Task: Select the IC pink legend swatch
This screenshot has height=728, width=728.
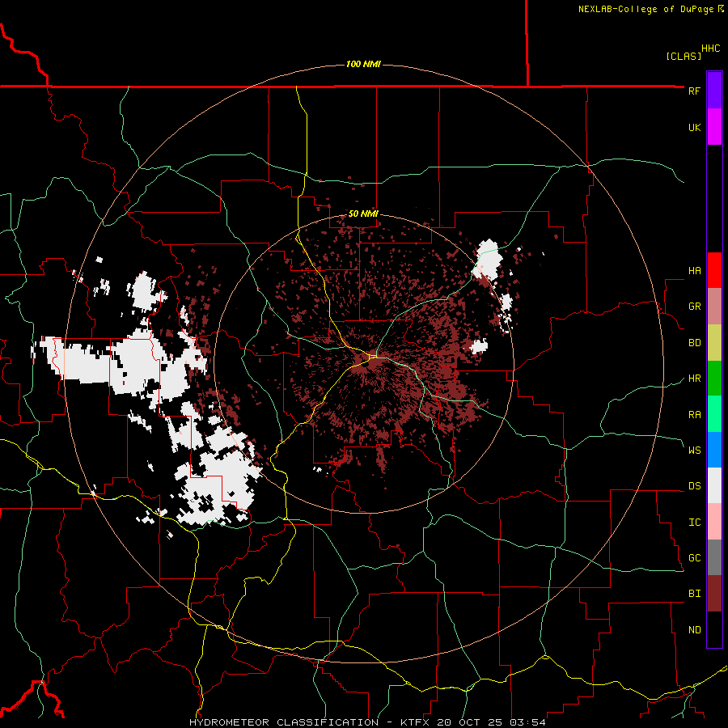Action: point(714,522)
